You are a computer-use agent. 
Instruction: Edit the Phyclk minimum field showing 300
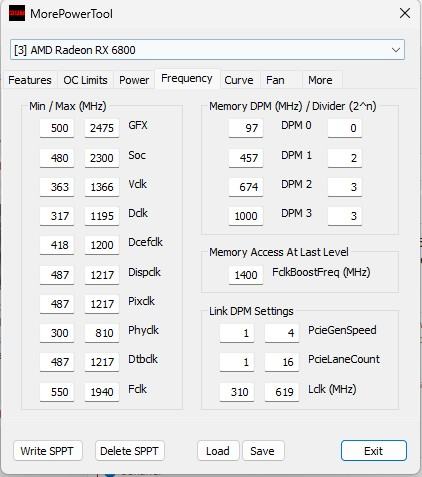[57, 333]
